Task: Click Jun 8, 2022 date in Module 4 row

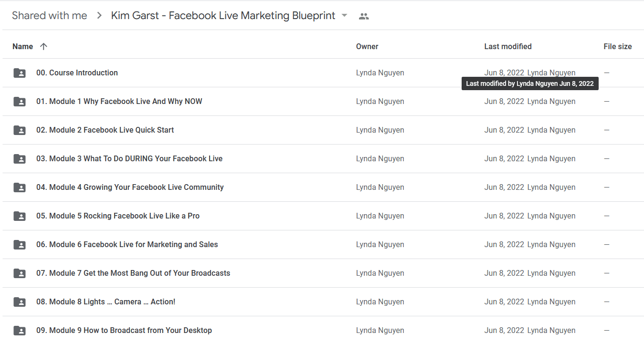Action: coord(504,187)
